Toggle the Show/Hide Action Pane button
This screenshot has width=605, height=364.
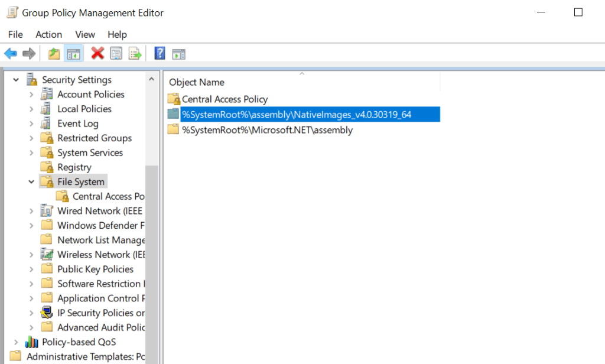tap(179, 54)
